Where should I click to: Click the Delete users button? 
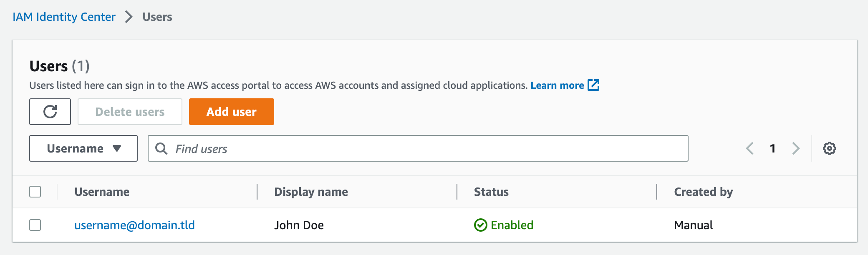(130, 112)
